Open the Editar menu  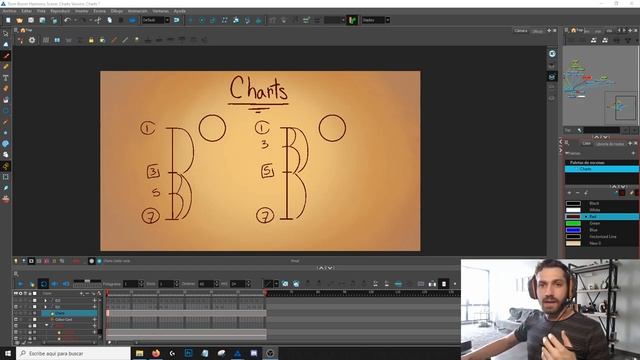pyautogui.click(x=26, y=11)
